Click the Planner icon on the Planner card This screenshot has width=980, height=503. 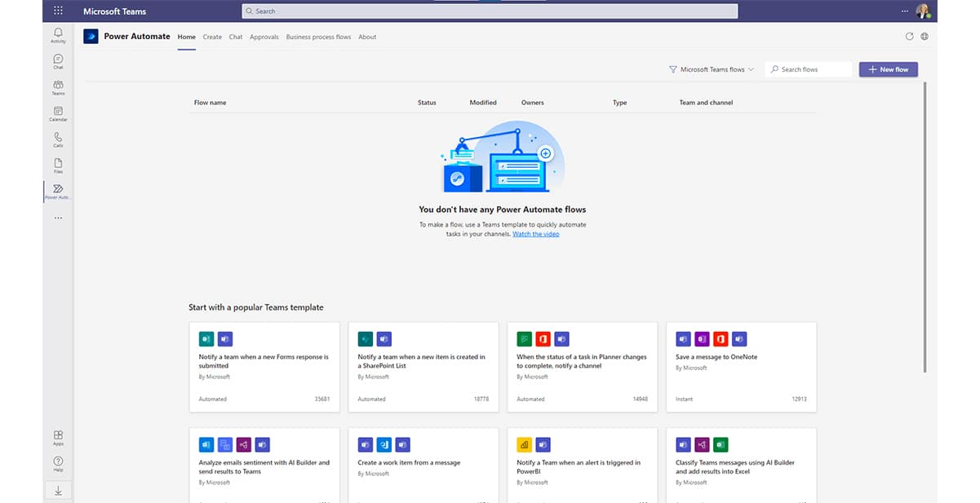point(525,338)
